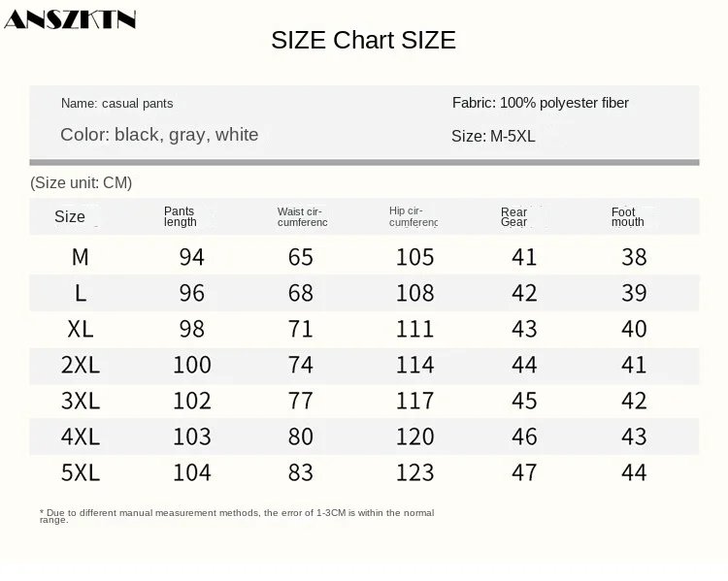Screen dimensions: 728x581
Task: Click the Color: black, gray, white text
Action: (159, 135)
